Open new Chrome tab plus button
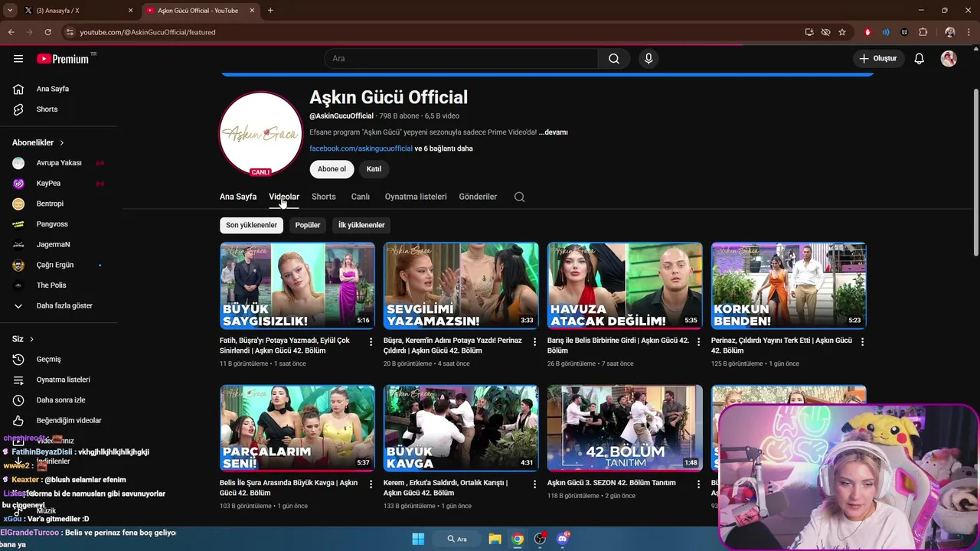Screen dimensions: 980x551 [x=270, y=11]
